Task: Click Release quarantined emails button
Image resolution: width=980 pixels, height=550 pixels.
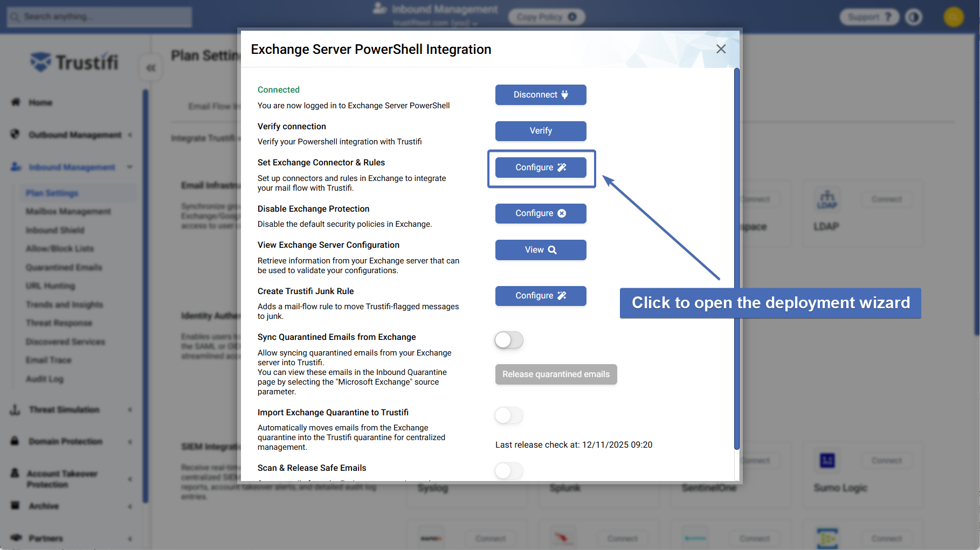Action: (x=556, y=374)
